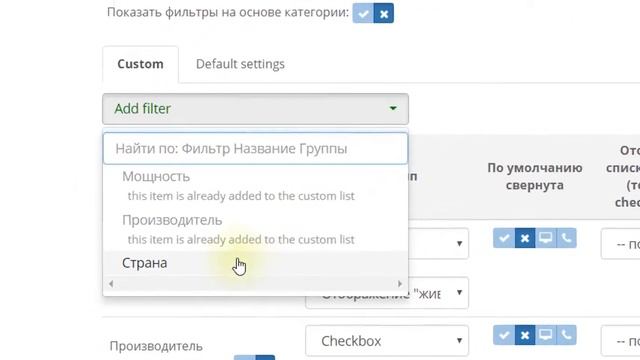
Task: Enable category-based filters with checkmark toggle
Action: (x=363, y=13)
